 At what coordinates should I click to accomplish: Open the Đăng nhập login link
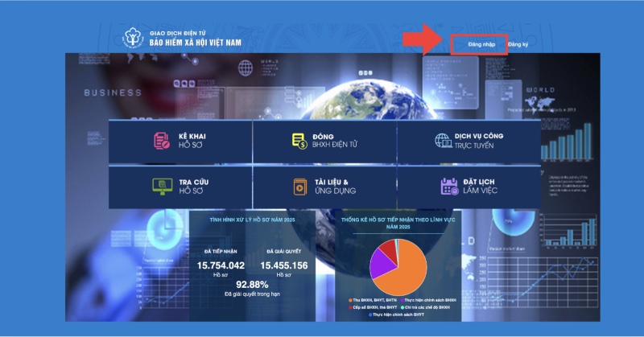(x=478, y=45)
